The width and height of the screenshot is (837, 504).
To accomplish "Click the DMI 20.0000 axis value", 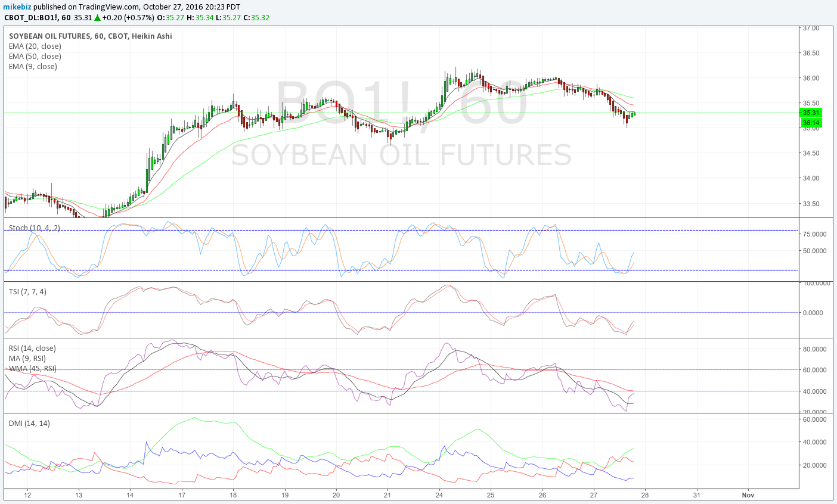I will point(814,465).
